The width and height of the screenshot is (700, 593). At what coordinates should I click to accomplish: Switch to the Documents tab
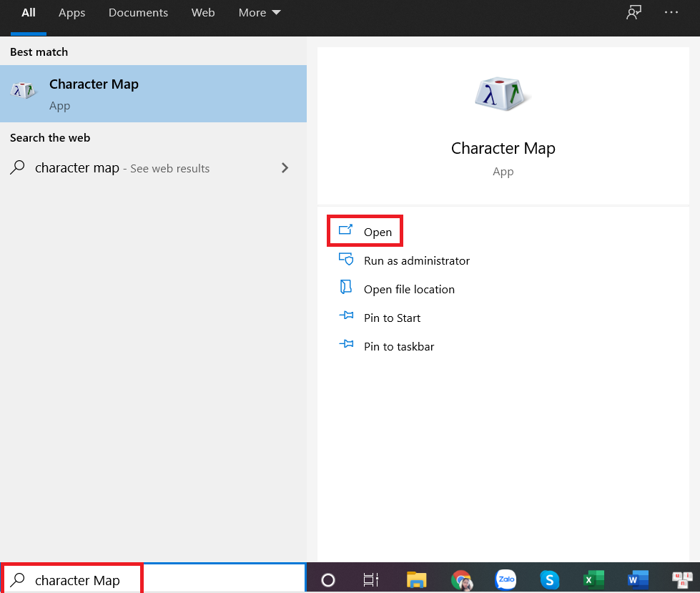pos(138,13)
